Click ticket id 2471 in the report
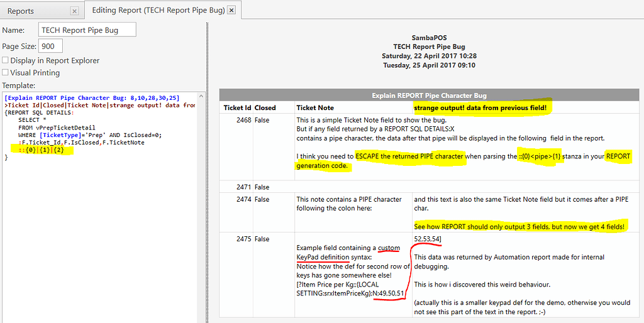The image size is (644, 323). click(243, 187)
